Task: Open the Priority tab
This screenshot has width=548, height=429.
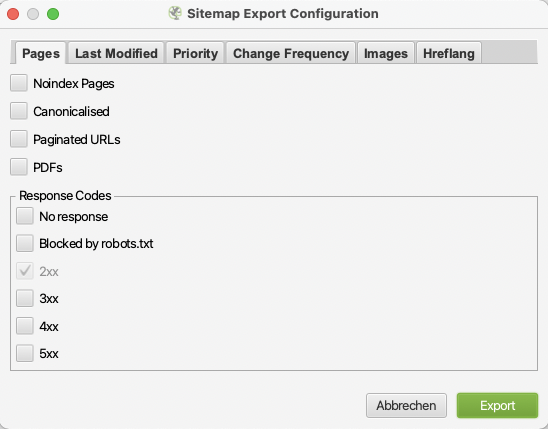Action: tap(195, 53)
